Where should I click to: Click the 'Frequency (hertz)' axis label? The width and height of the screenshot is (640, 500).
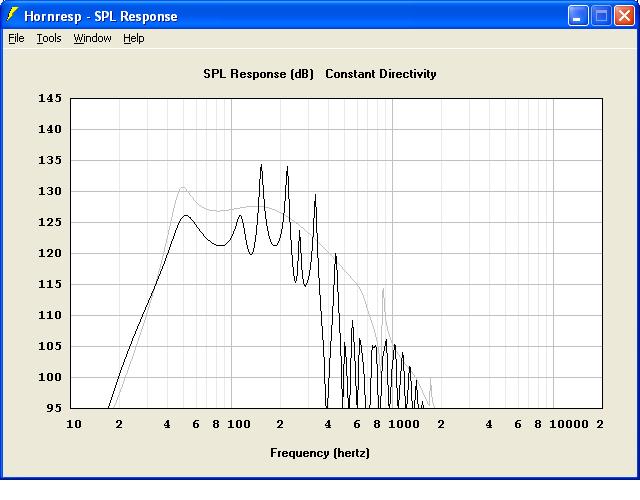[x=320, y=453]
